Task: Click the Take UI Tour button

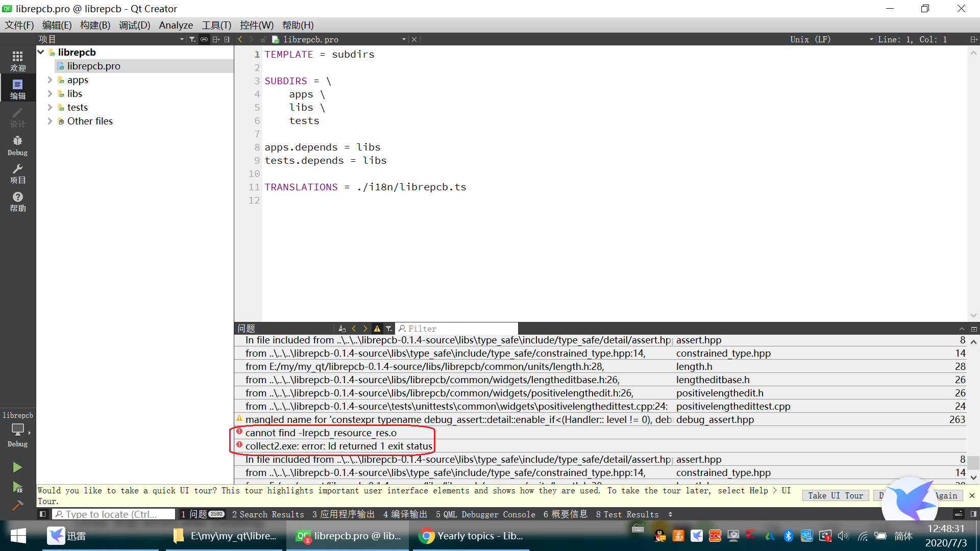Action: point(835,495)
